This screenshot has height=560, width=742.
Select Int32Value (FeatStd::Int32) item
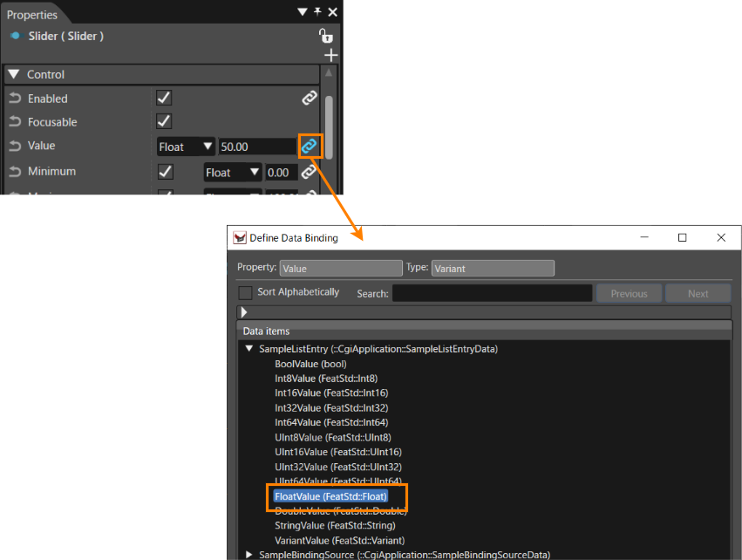[331, 407]
